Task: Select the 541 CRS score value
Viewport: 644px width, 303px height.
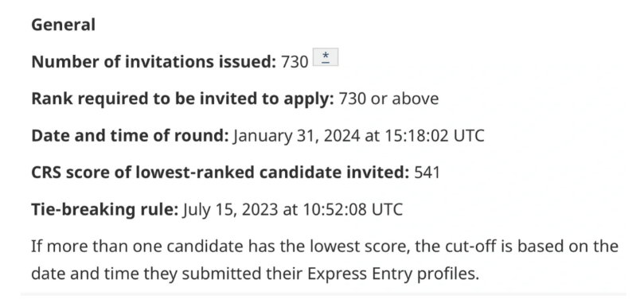Action: 427,173
